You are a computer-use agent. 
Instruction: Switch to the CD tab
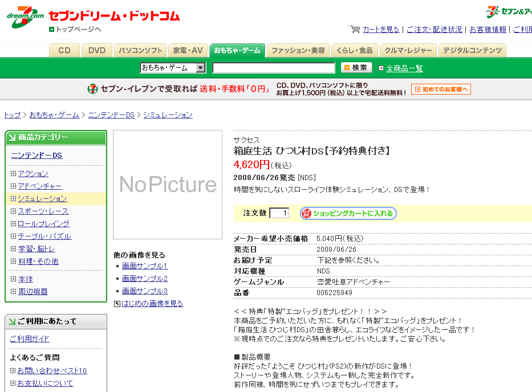coord(64,51)
